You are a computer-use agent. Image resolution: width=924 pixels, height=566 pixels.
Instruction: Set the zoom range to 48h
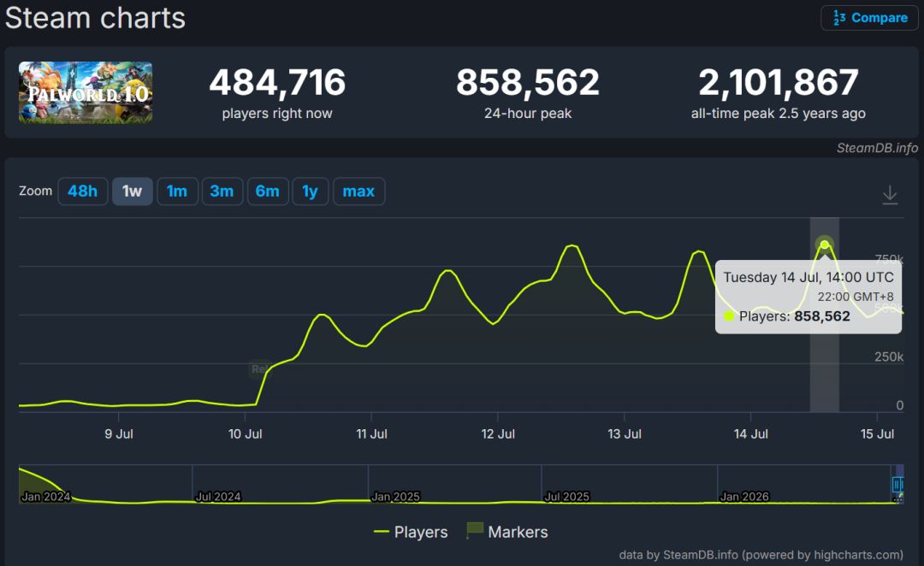pos(82,192)
